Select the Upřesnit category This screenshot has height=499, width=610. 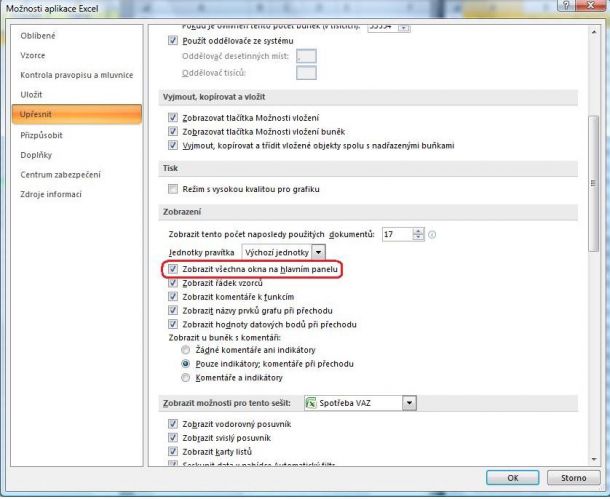(x=77, y=114)
